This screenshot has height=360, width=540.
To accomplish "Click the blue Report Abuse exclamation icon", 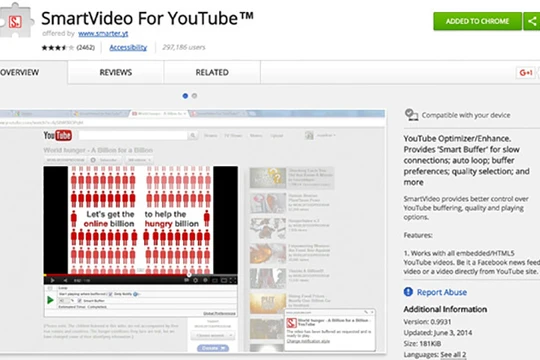I will pyautogui.click(x=408, y=292).
